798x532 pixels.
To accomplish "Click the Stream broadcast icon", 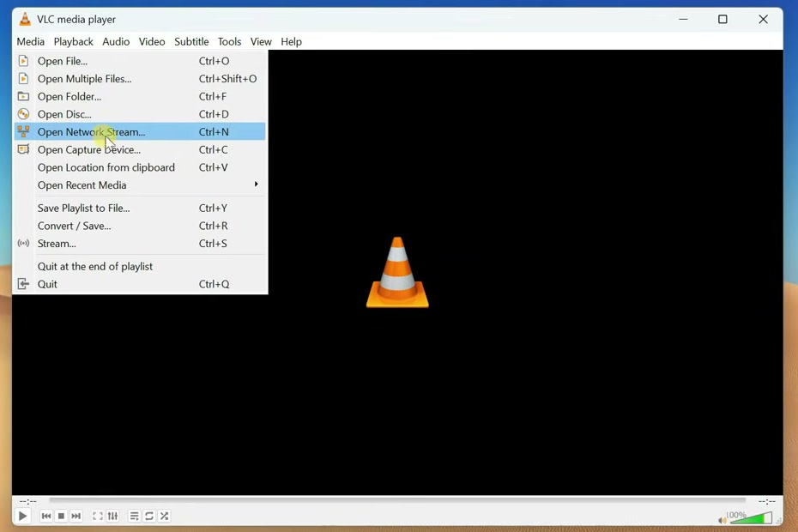I will tap(23, 244).
